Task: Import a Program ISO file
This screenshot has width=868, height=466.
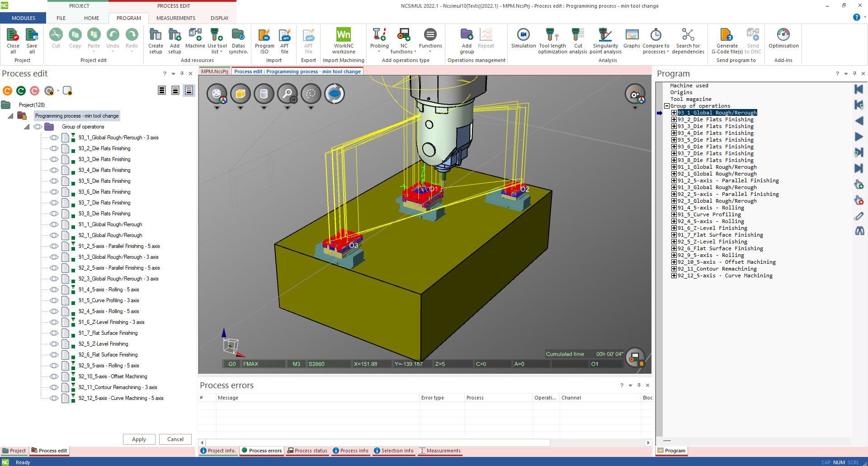Action: (264, 41)
